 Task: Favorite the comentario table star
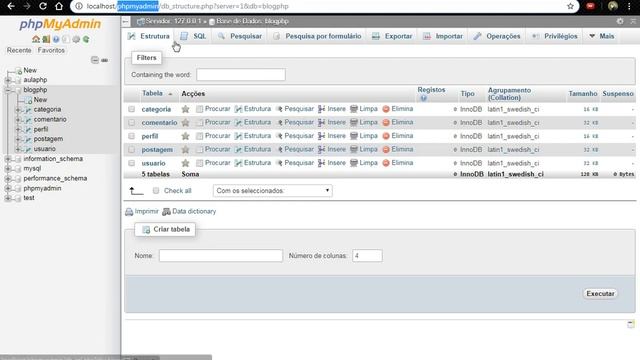pyautogui.click(x=185, y=122)
